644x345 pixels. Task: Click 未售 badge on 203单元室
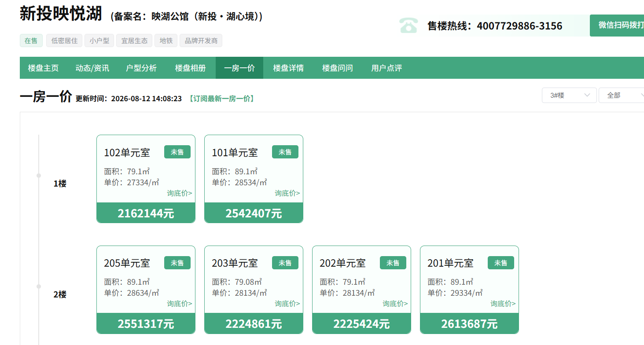[285, 263]
